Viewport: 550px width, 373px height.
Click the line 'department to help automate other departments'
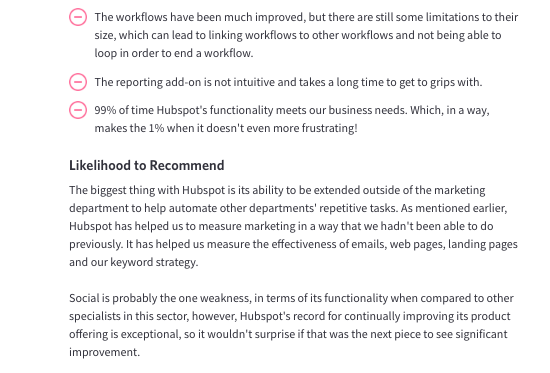(x=288, y=208)
